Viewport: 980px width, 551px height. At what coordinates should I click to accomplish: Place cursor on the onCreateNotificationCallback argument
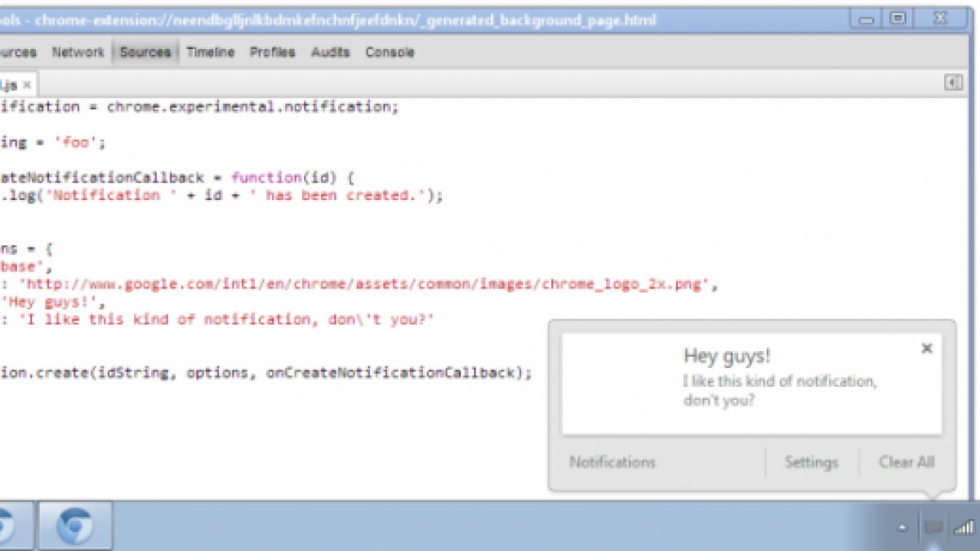(399, 373)
